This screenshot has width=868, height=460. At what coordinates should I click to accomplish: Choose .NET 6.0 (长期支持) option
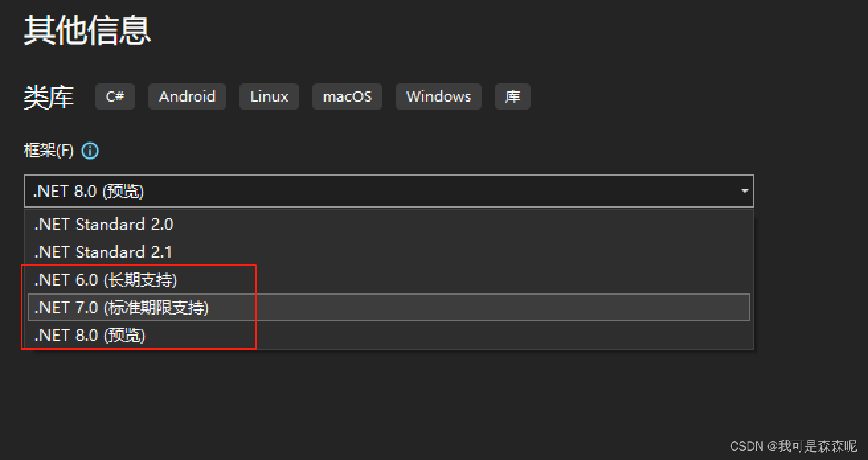[106, 280]
